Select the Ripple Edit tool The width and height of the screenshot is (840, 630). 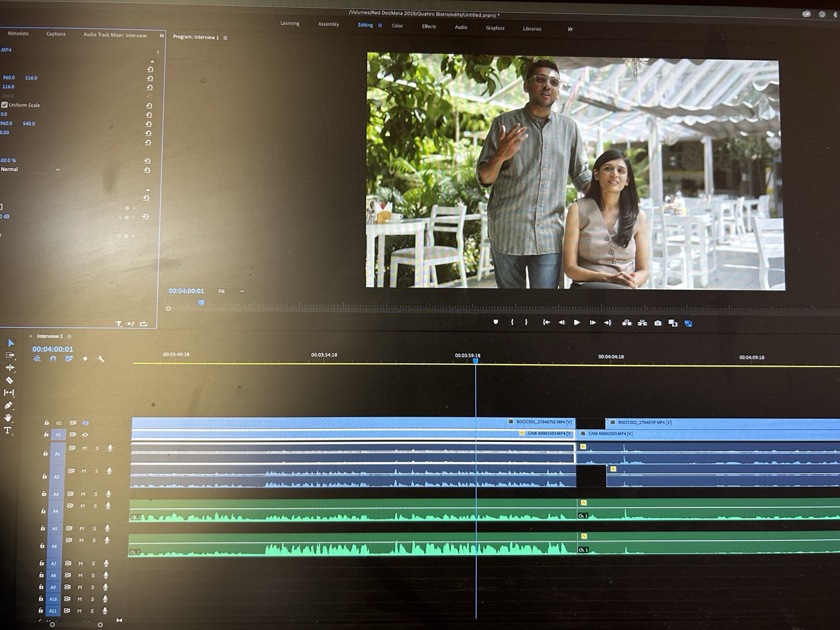click(10, 367)
